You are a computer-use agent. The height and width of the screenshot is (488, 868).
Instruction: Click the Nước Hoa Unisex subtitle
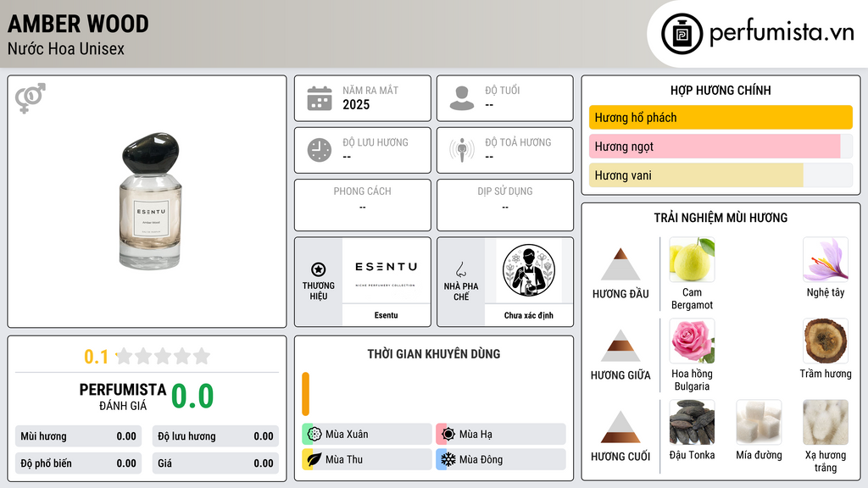66,48
